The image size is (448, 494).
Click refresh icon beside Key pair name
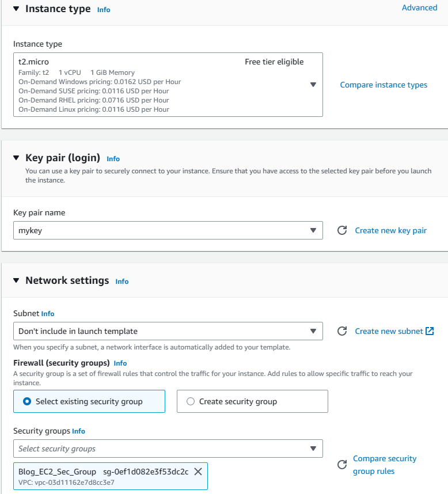click(342, 230)
